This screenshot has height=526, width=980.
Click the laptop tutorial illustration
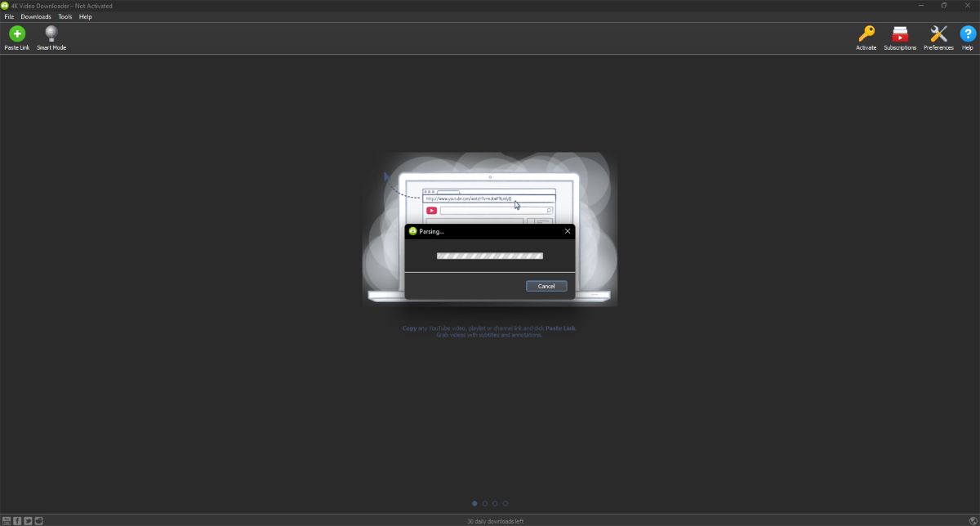pos(490,230)
